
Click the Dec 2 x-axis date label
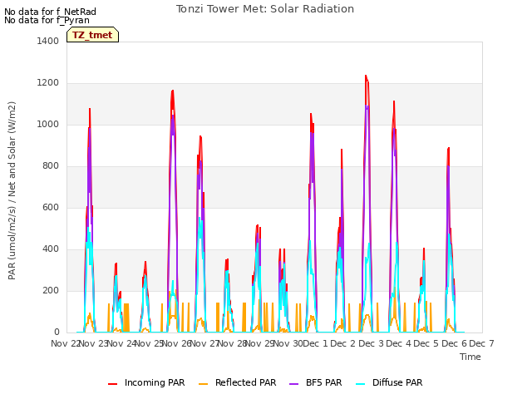coord(343,343)
